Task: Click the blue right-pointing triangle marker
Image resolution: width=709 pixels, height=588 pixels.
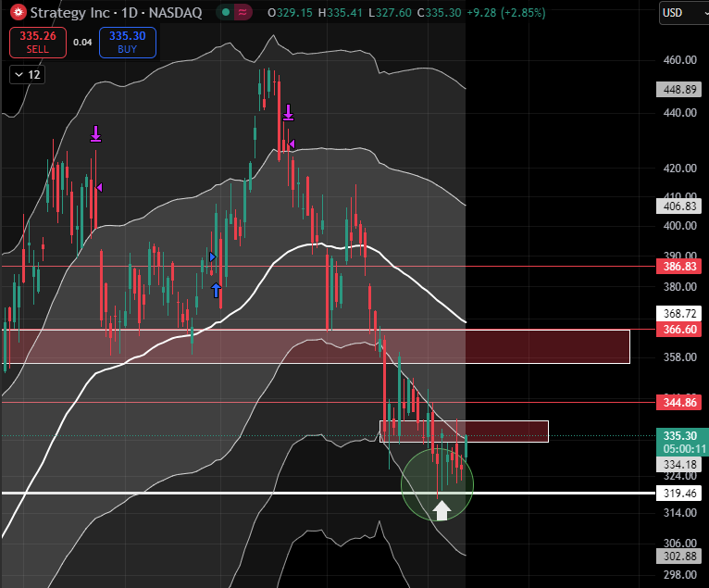Action: (x=213, y=256)
